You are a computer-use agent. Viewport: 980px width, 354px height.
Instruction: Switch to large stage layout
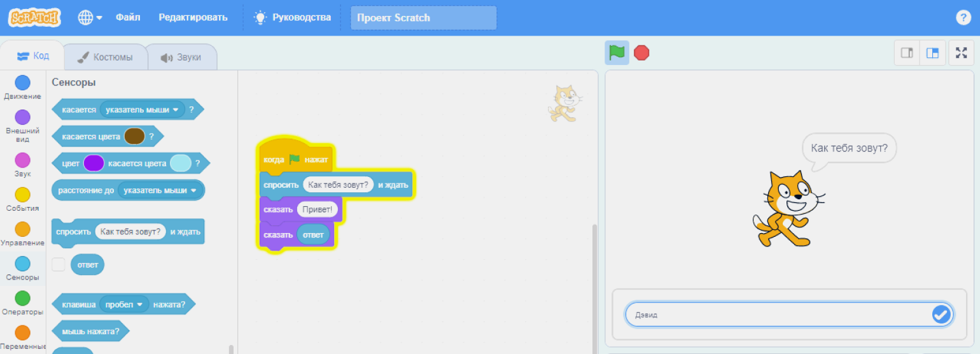932,53
